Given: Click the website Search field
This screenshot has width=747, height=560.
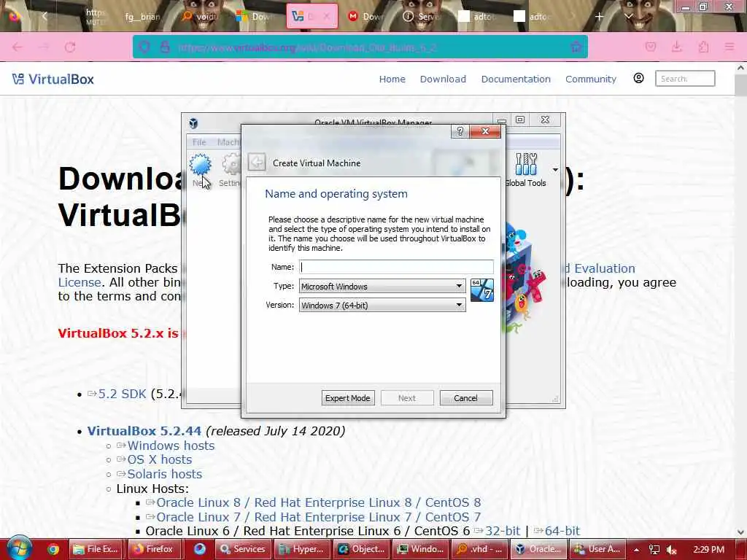Looking at the screenshot, I should 685,79.
